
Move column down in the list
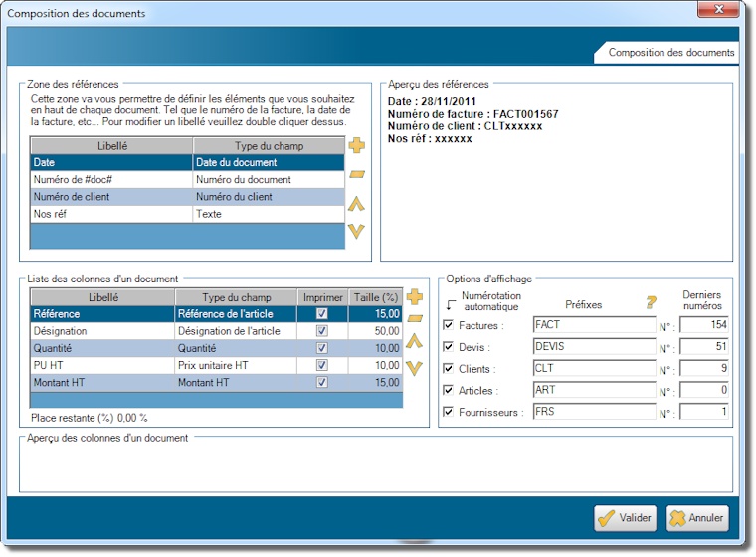415,367
